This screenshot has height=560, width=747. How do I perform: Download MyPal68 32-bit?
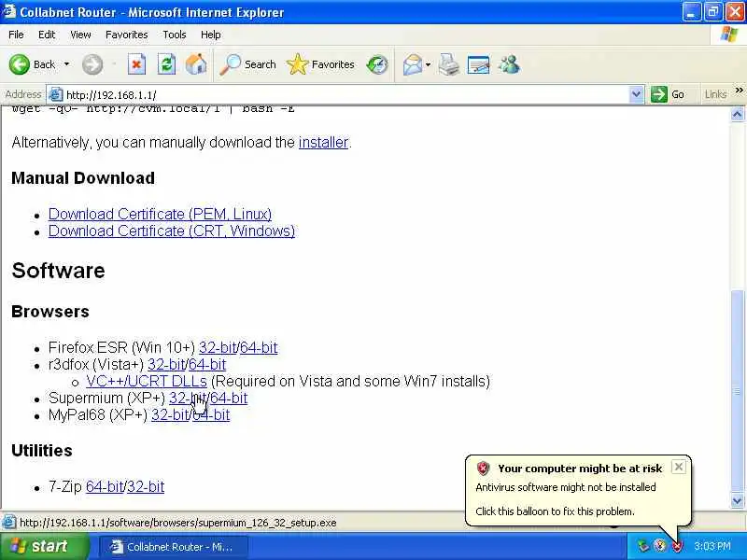tap(170, 414)
